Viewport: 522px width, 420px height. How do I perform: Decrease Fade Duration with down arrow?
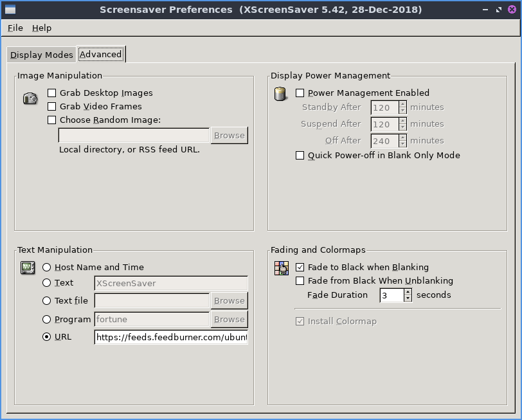[408, 298]
